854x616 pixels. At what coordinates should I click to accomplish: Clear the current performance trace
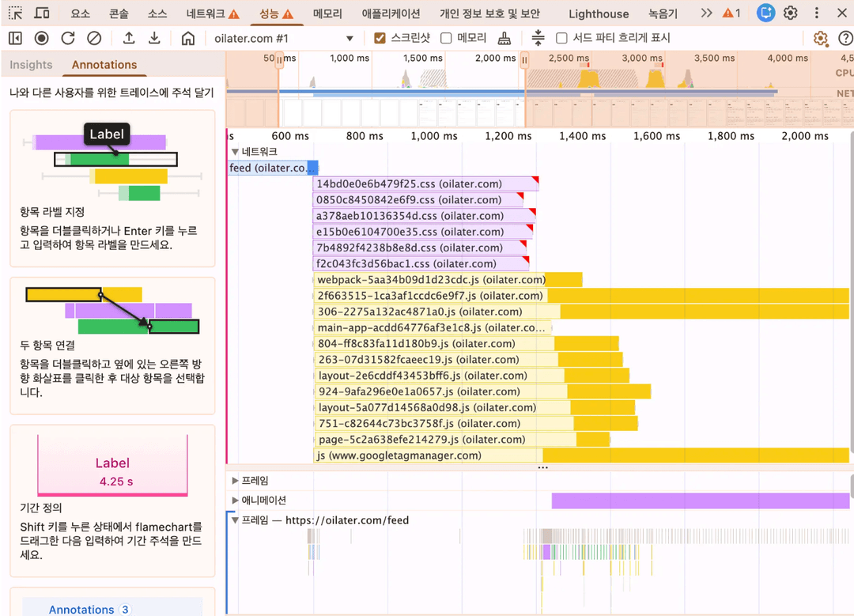94,39
